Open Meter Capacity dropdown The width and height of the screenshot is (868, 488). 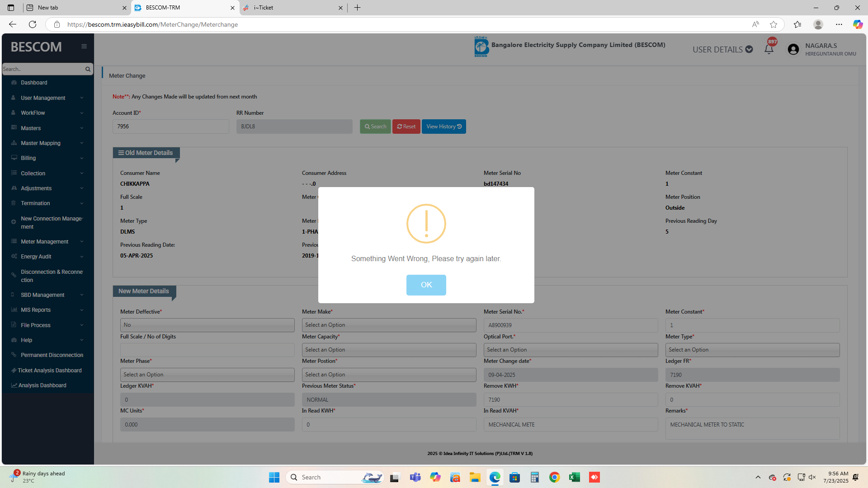tap(389, 350)
